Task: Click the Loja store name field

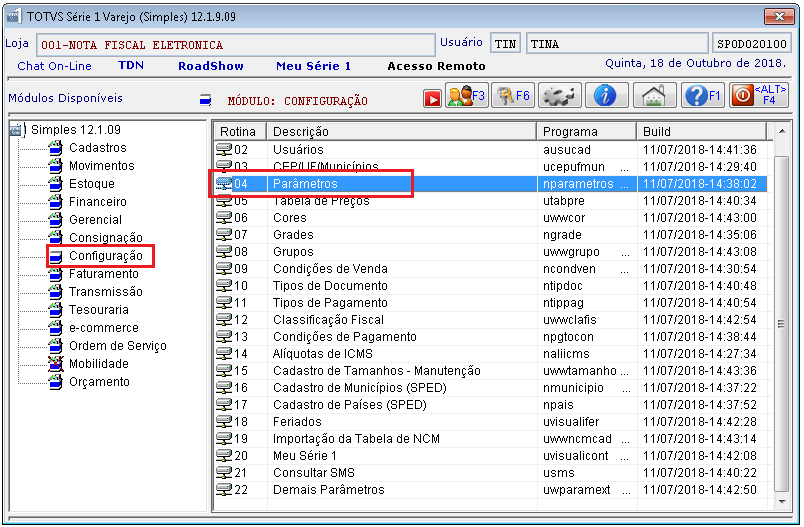Action: tap(235, 45)
